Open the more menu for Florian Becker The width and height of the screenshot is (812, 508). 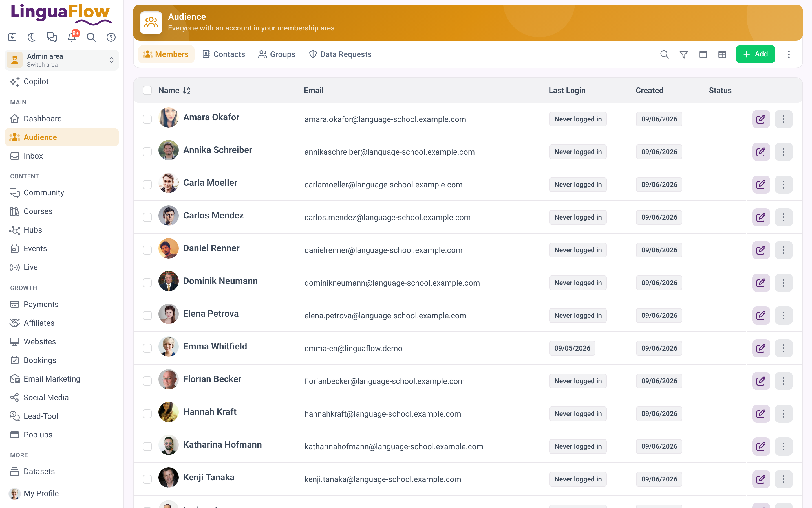pyautogui.click(x=784, y=381)
